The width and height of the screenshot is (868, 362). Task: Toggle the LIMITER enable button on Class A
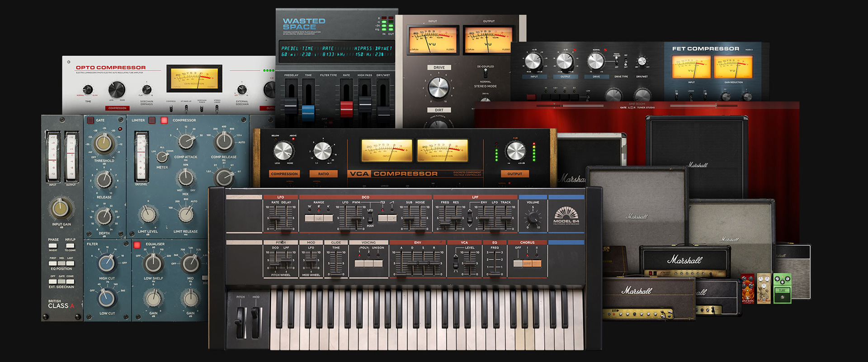pos(152,120)
